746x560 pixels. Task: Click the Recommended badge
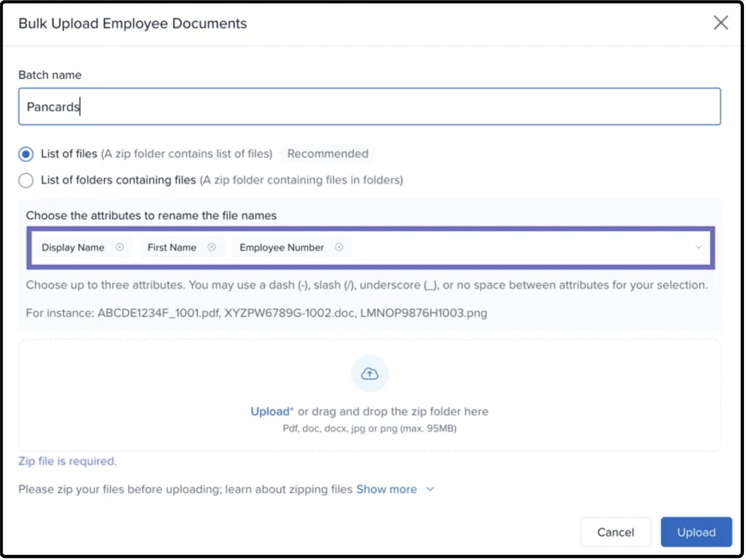tap(328, 154)
